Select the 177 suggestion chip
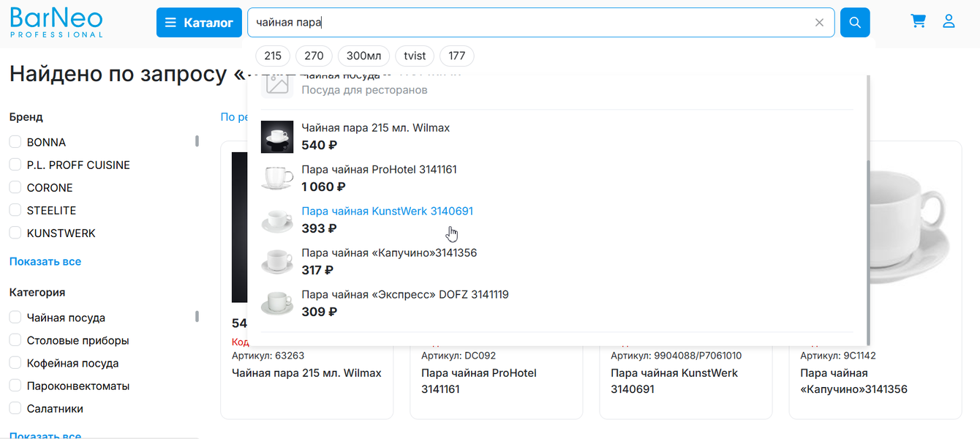The height and width of the screenshot is (439, 980). point(457,56)
